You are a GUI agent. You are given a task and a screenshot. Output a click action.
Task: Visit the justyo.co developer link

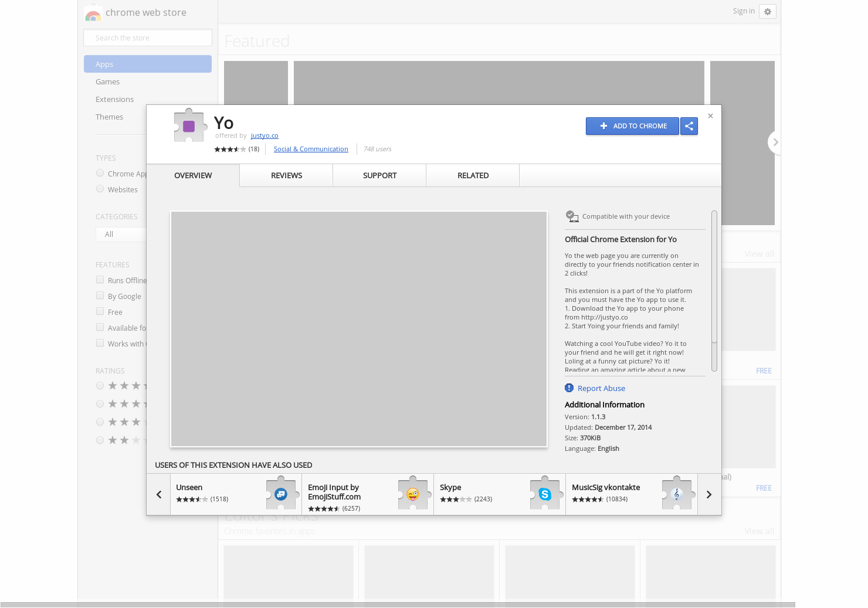pos(264,135)
